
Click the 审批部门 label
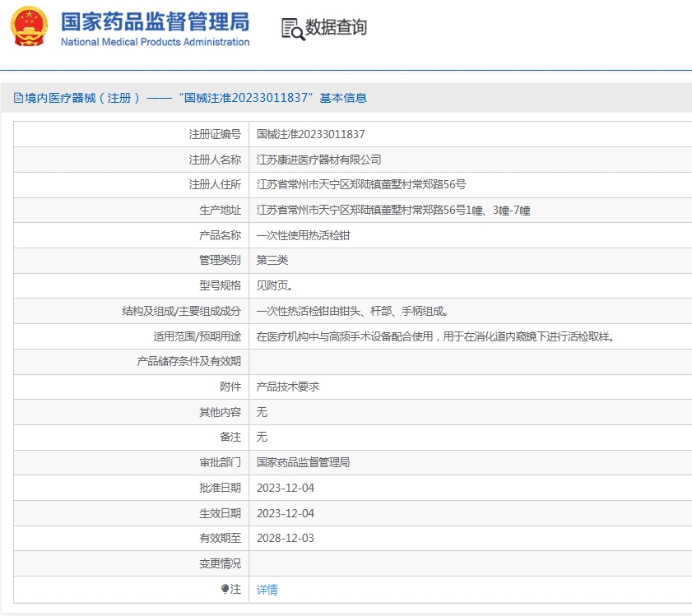point(221,462)
